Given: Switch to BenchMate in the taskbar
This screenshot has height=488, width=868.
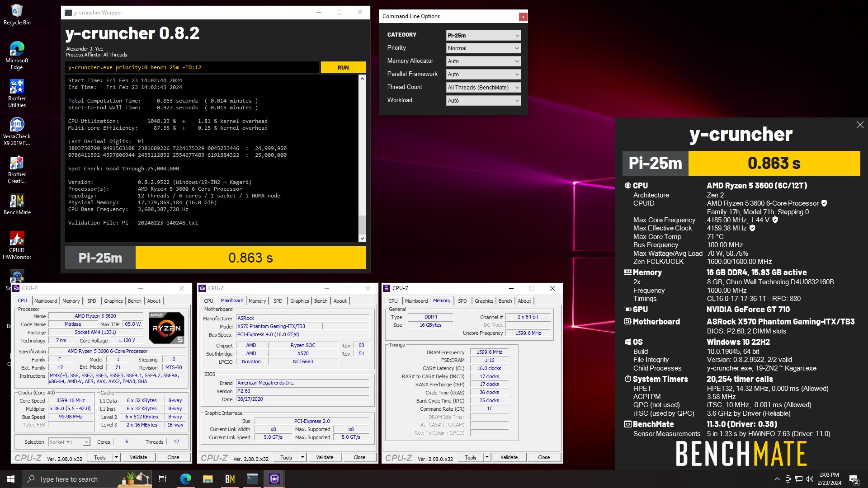Looking at the screenshot, I should tap(230, 479).
